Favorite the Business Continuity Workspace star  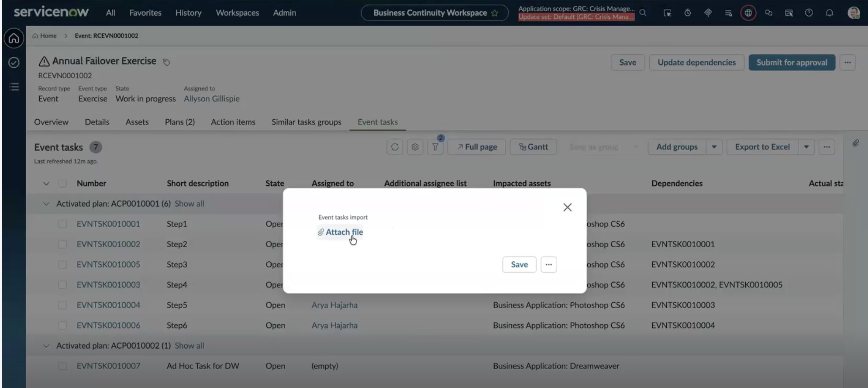(495, 13)
